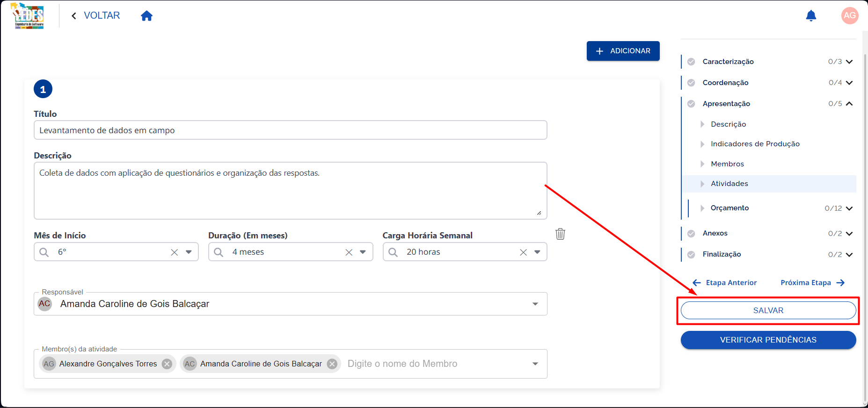Click the activity number 1 badge
Screen dimensions: 868x408
point(43,89)
